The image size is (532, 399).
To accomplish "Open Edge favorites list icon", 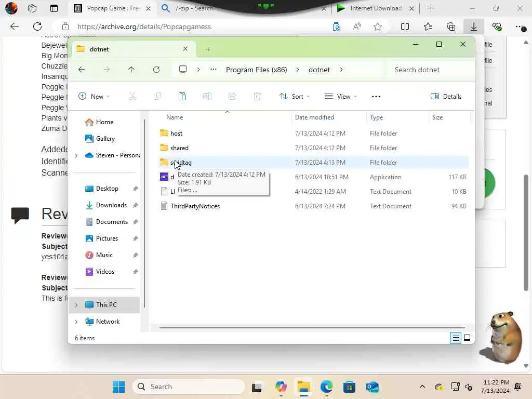I will coord(428,27).
